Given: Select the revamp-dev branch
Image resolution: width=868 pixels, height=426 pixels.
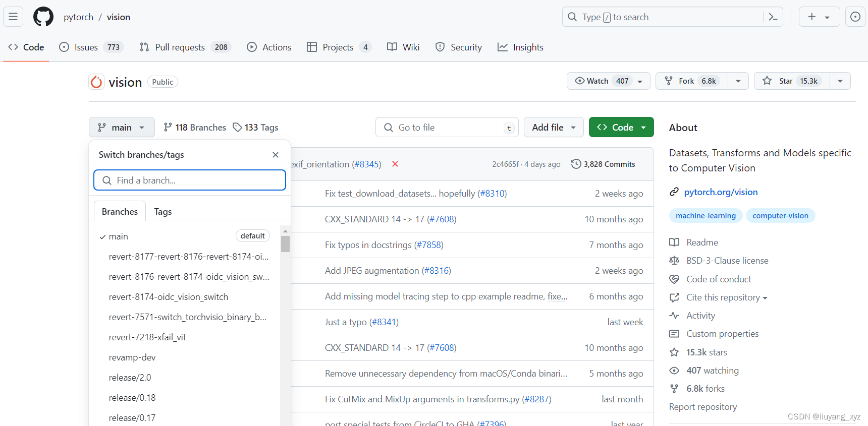Looking at the screenshot, I should 132,357.
